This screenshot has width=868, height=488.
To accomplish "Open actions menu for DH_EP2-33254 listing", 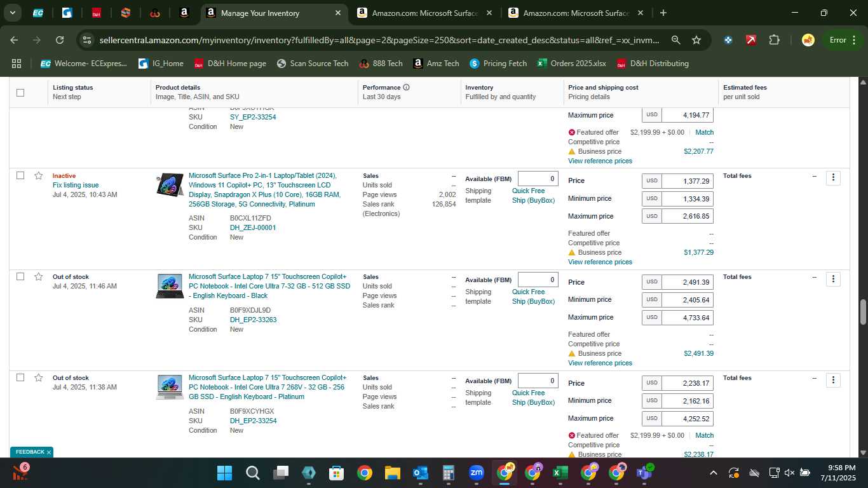I will pos(833,380).
